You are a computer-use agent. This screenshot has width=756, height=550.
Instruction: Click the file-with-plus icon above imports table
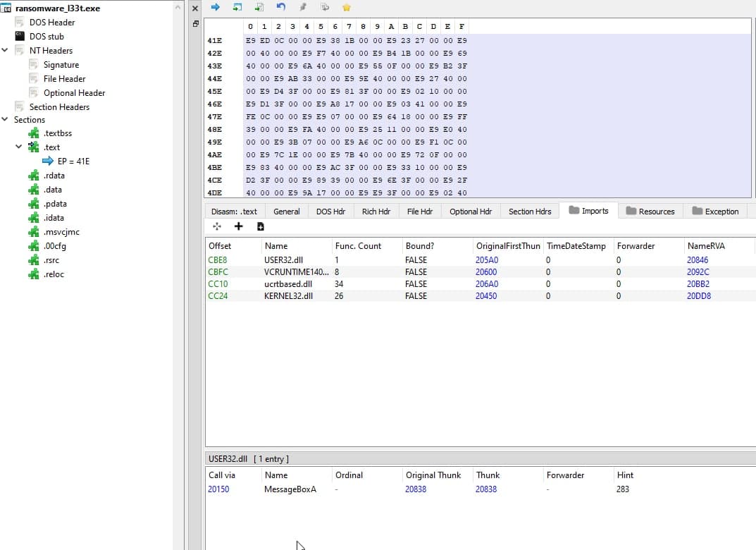[x=261, y=226]
